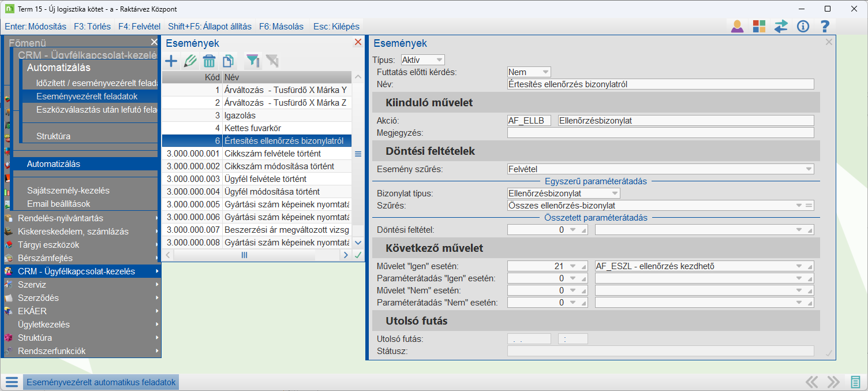Click the Tárgyi eszközök menu icon

(9, 245)
